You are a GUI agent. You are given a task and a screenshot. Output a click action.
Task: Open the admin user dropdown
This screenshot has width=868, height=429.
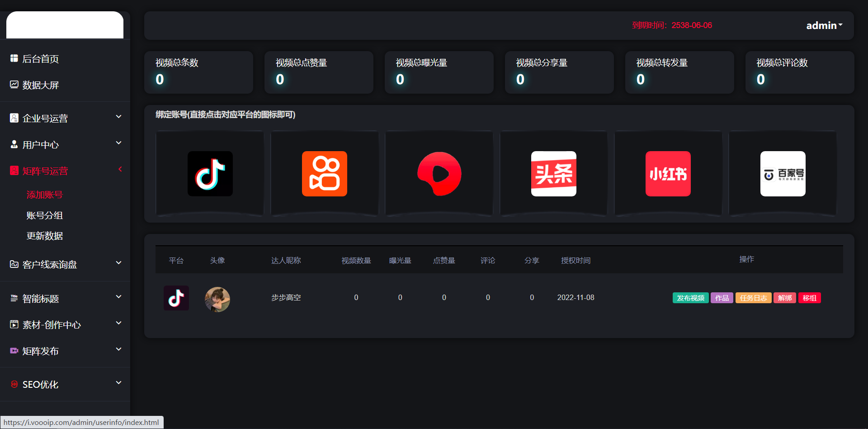[824, 25]
